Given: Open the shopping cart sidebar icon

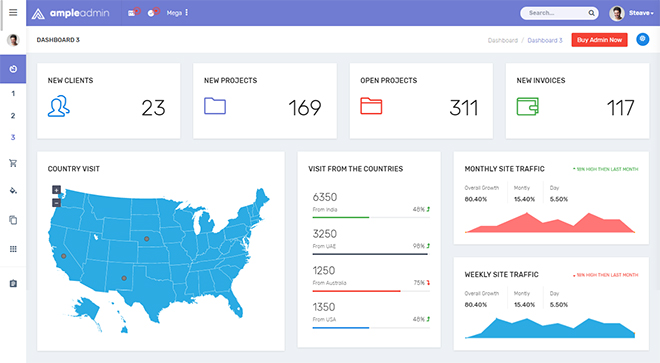Looking at the screenshot, I should click(x=13, y=163).
